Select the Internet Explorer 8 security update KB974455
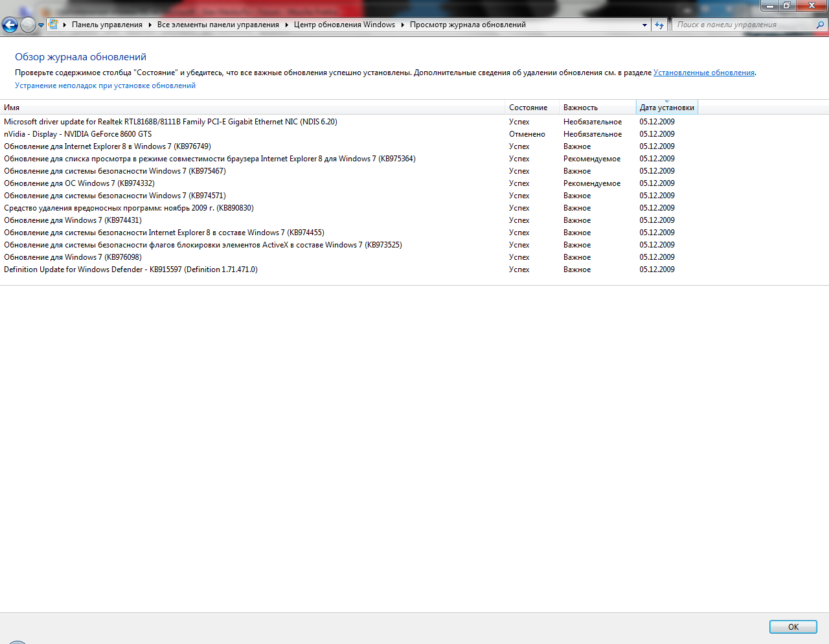The height and width of the screenshot is (644, 829). click(x=350, y=233)
